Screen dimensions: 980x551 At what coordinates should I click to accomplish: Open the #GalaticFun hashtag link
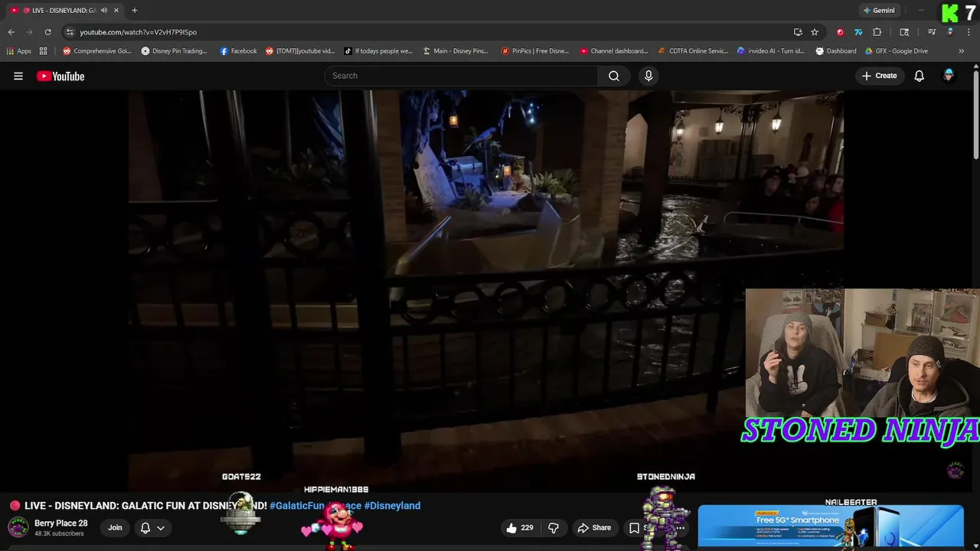(297, 506)
